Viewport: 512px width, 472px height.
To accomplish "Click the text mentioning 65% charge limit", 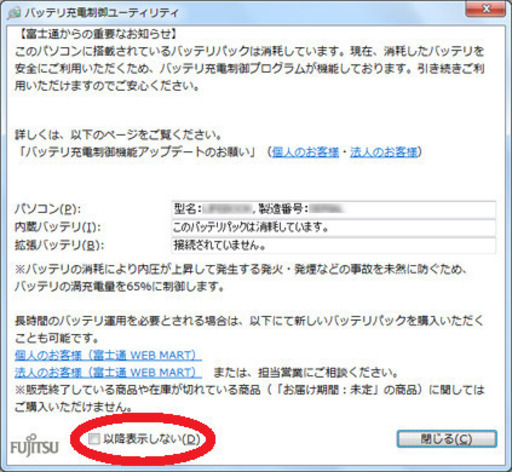I will point(119,287).
